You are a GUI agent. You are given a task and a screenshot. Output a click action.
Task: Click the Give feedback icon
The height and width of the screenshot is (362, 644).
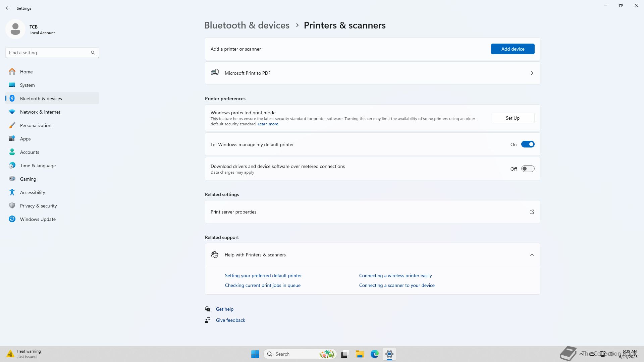tap(208, 320)
